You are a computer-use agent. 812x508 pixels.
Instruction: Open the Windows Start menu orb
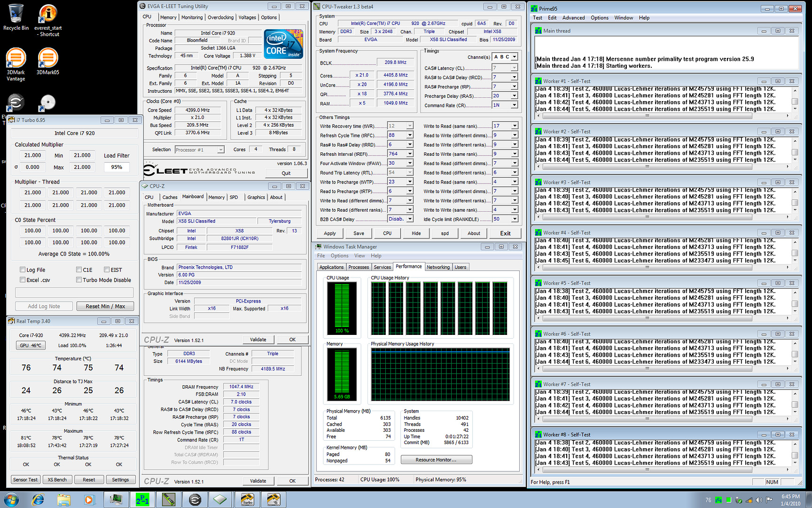(11, 499)
